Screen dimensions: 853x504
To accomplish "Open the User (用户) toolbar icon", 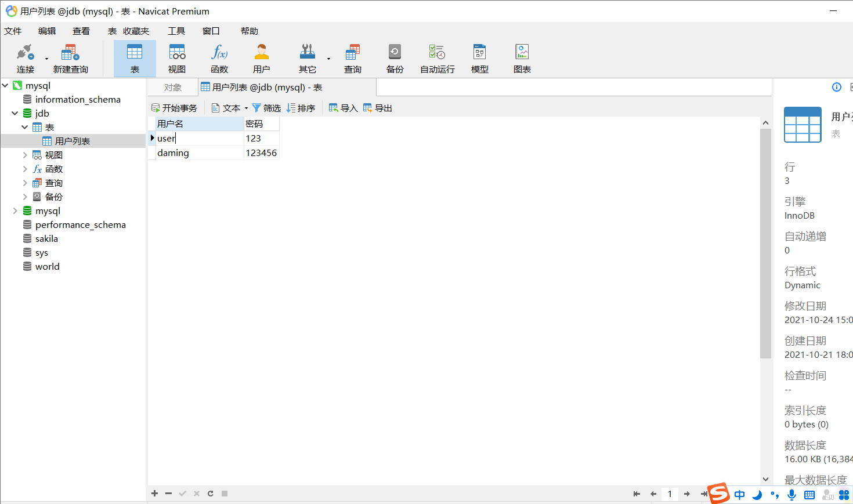I will pyautogui.click(x=262, y=59).
